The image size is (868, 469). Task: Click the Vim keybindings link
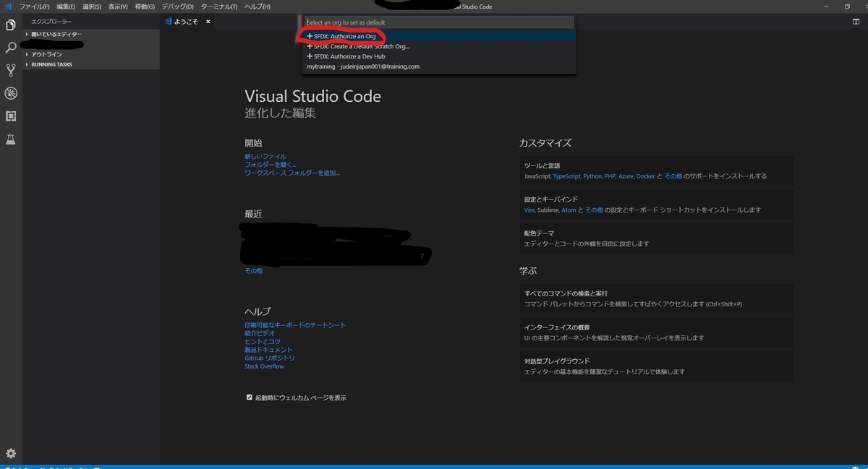(x=529, y=210)
